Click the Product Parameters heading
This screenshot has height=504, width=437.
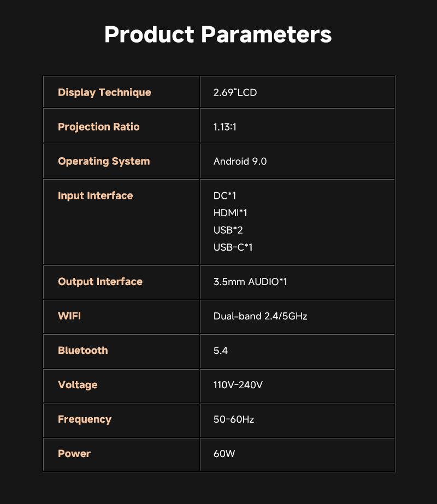pos(218,34)
